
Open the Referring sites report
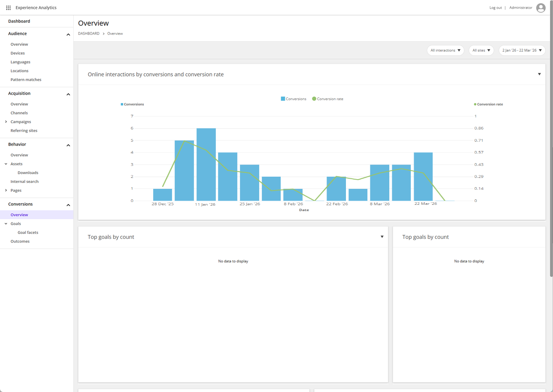click(x=24, y=130)
